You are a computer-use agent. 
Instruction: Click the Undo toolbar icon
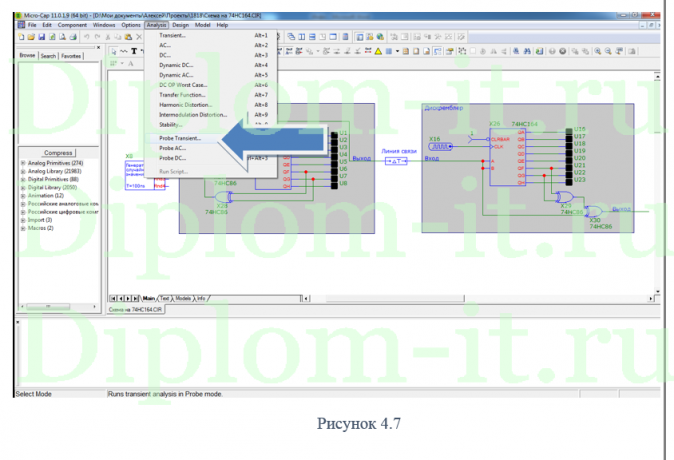coord(86,36)
